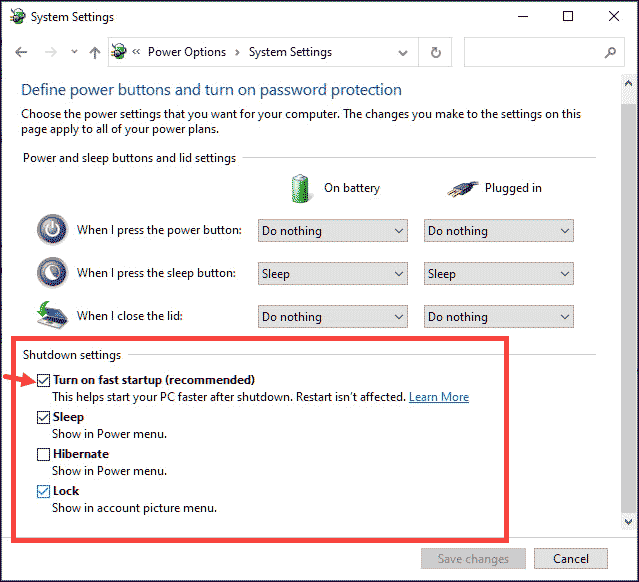
Task: Enable the Hibernate checkbox
Action: [43, 454]
